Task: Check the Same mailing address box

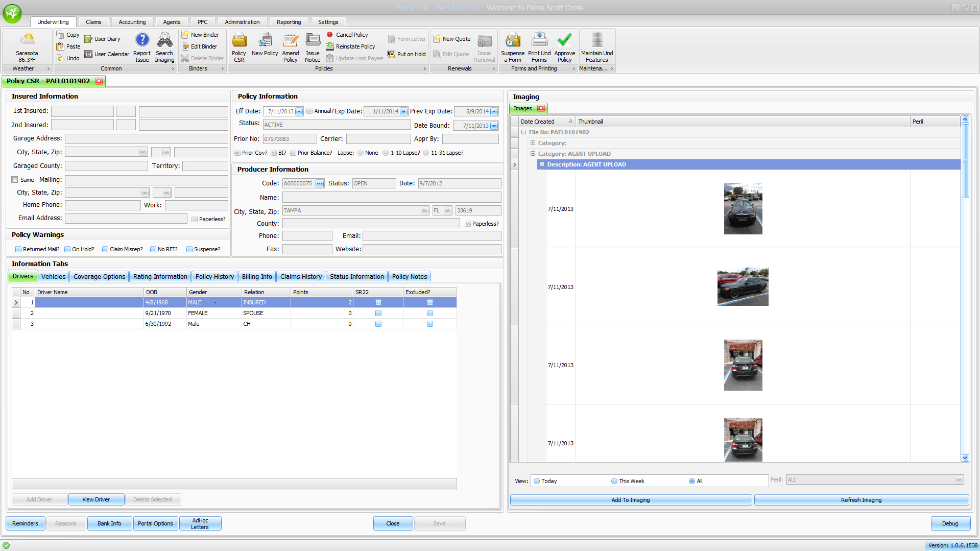Action: [x=15, y=180]
